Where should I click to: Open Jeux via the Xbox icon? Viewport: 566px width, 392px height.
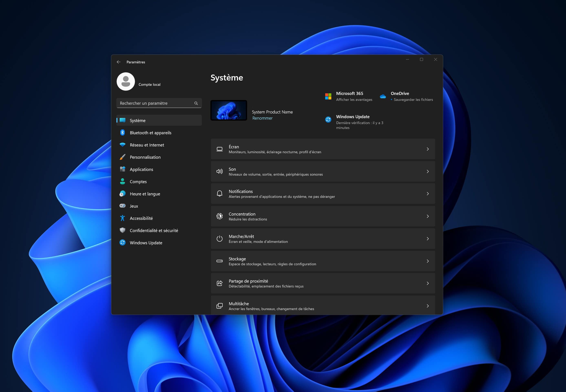123,206
